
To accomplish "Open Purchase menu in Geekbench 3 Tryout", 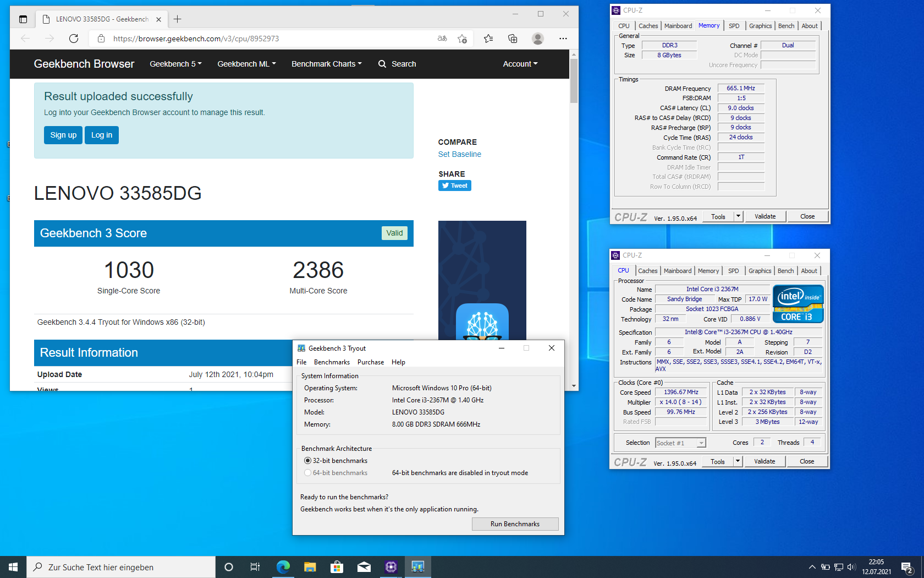I will click(371, 362).
